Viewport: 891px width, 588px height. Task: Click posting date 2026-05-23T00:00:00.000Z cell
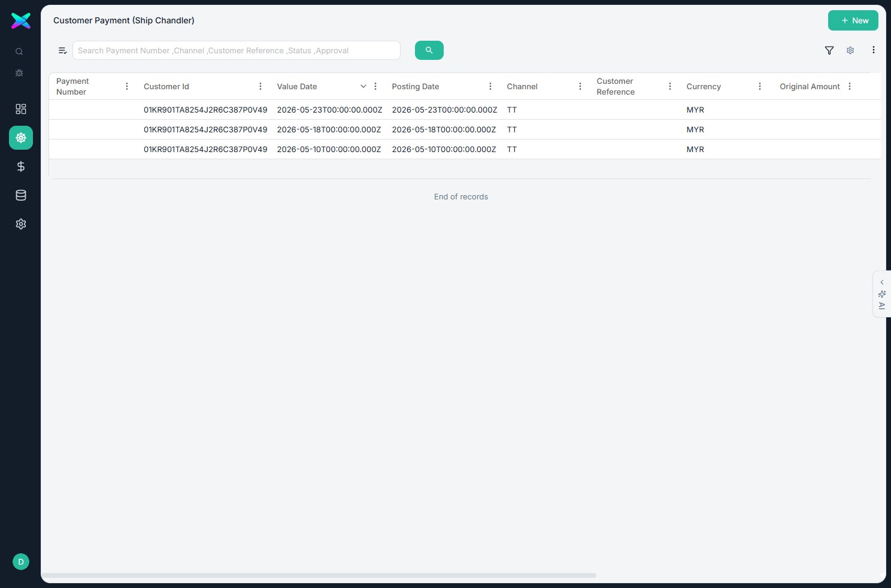coord(444,110)
